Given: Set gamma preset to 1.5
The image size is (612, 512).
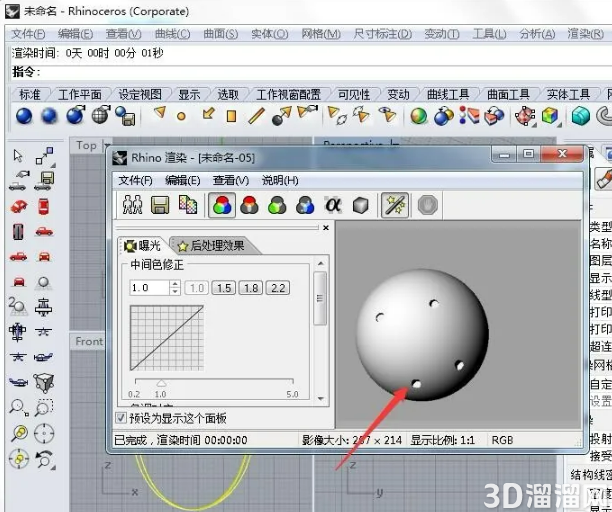Looking at the screenshot, I should click(x=224, y=288).
